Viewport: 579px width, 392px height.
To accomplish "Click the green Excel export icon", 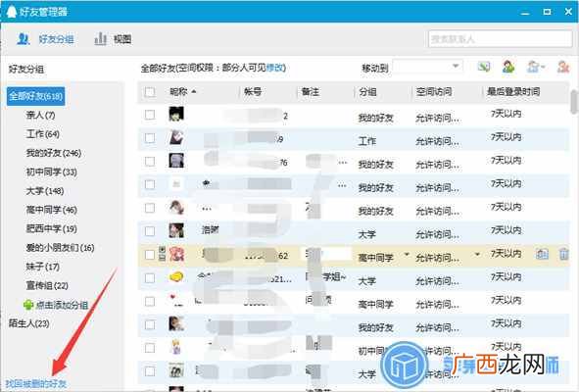I will [484, 67].
